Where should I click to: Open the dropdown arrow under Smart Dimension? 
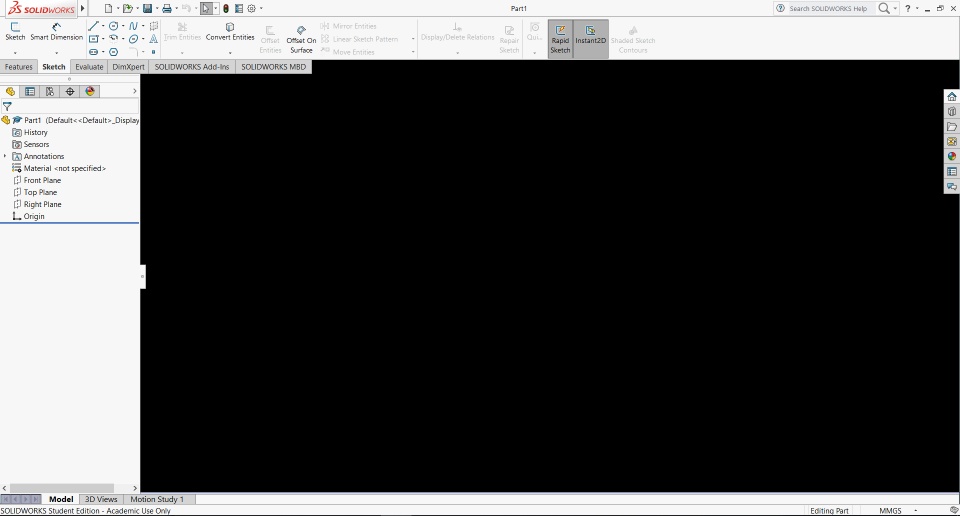56,53
